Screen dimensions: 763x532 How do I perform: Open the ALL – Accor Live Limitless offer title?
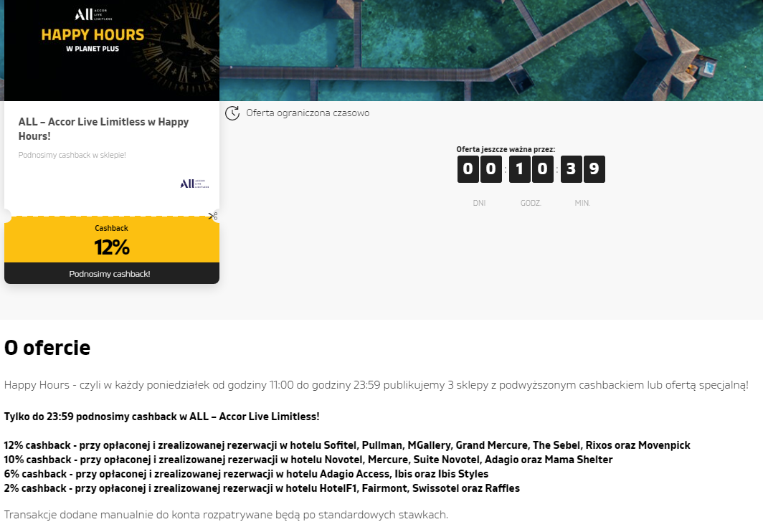pyautogui.click(x=104, y=129)
